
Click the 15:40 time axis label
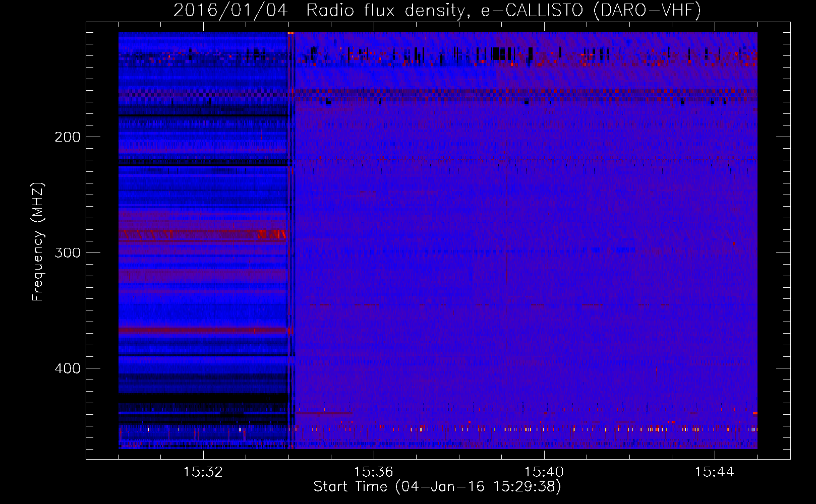[544, 472]
